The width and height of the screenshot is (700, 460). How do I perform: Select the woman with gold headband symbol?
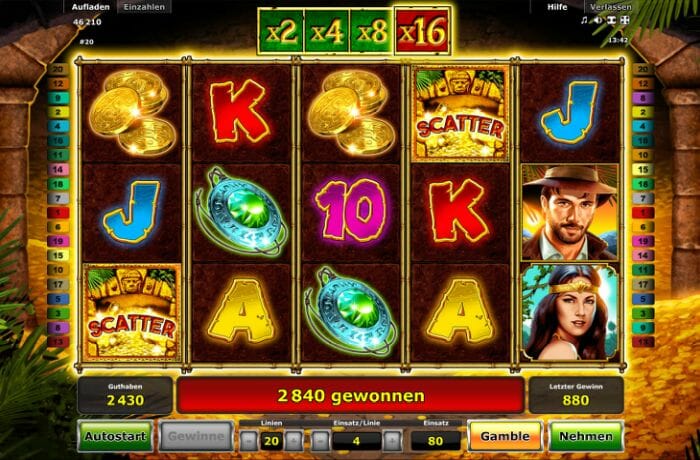pyautogui.click(x=570, y=312)
